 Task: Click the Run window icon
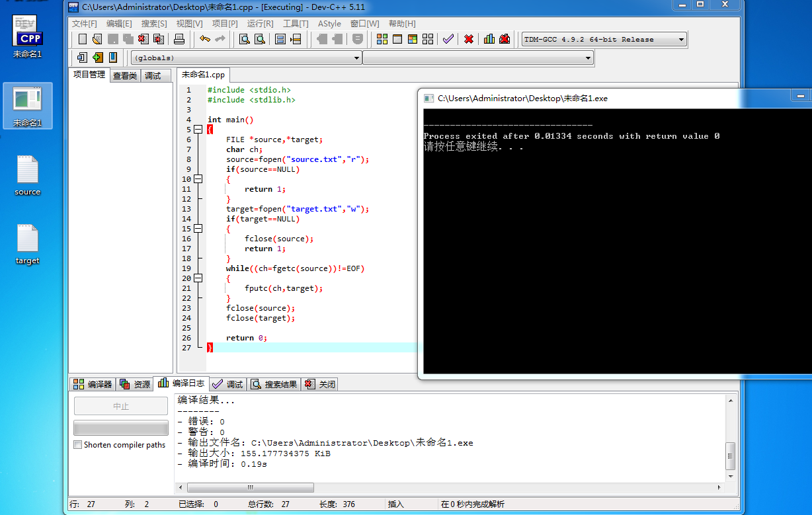tap(397, 39)
